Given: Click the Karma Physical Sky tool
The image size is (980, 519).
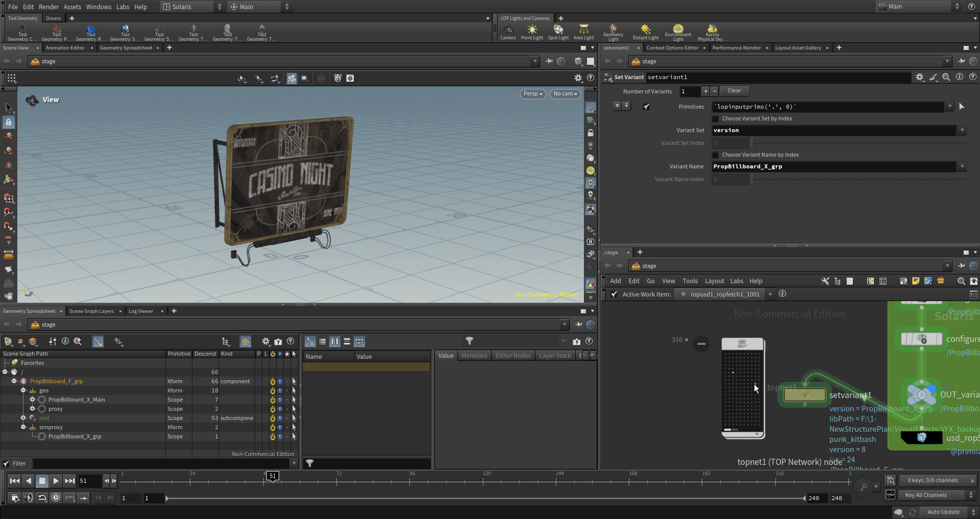Looking at the screenshot, I should (712, 32).
